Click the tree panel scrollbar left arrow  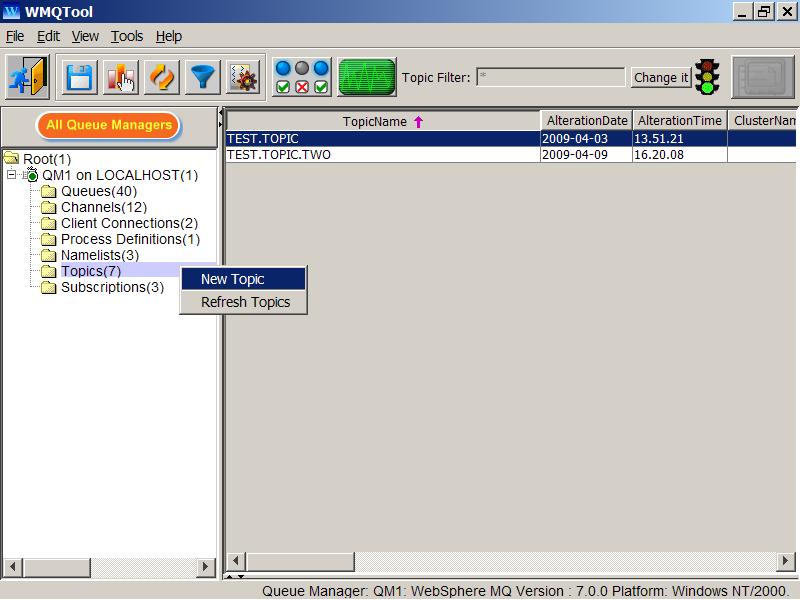coord(13,567)
